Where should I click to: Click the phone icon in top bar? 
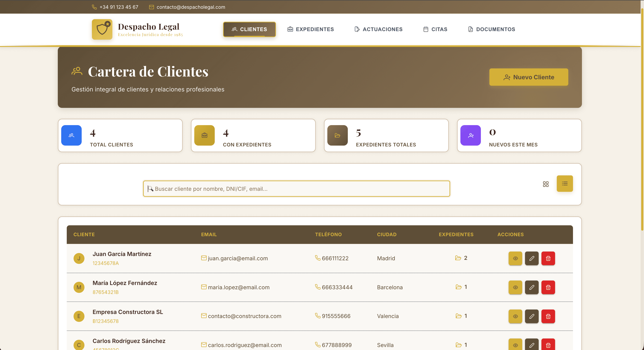click(x=94, y=7)
